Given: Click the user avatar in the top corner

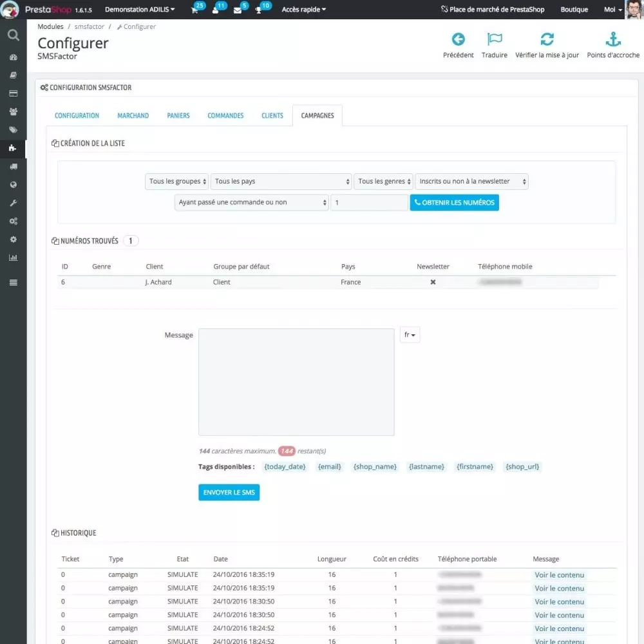Looking at the screenshot, I should coord(634,9).
